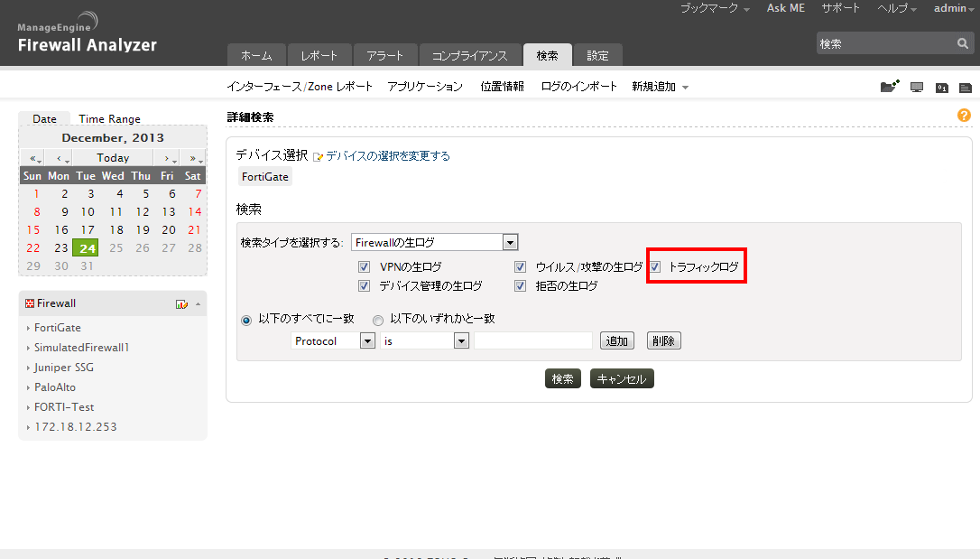
Task: Click the top 検索 search input field
Action: [885, 43]
